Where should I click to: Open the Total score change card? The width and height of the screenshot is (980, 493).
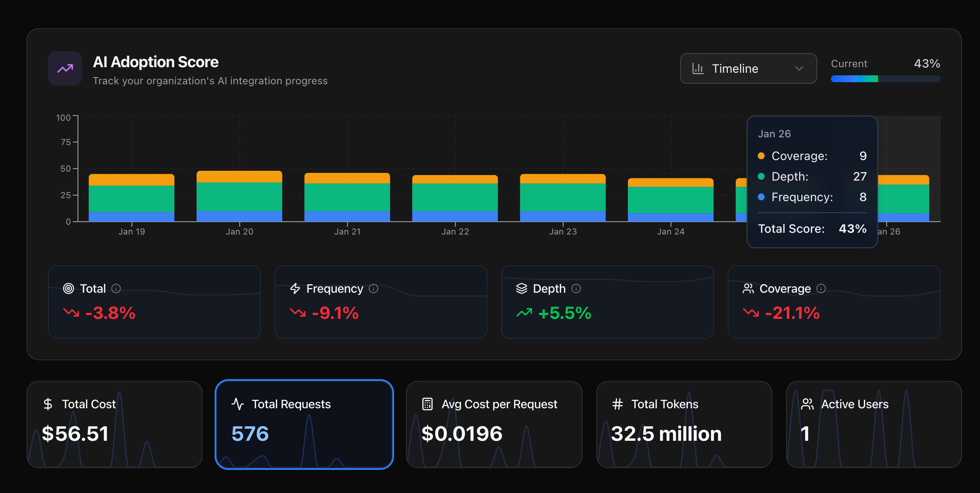(154, 302)
